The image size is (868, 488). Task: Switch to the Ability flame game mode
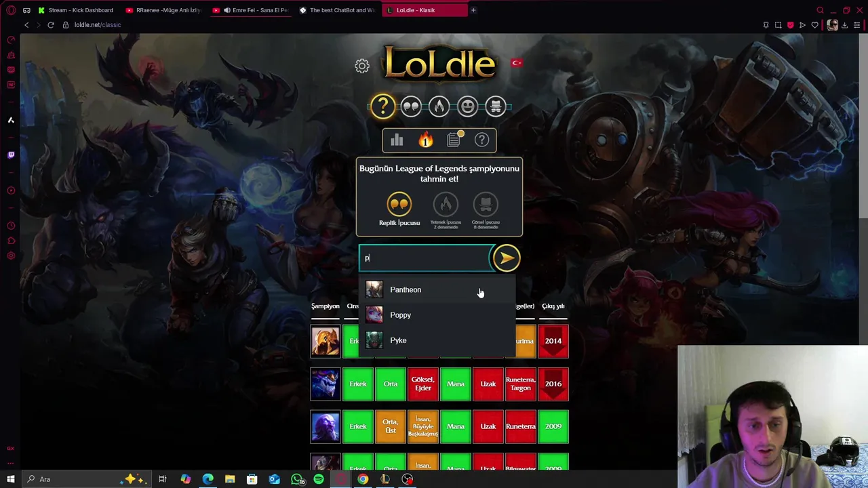(x=439, y=106)
